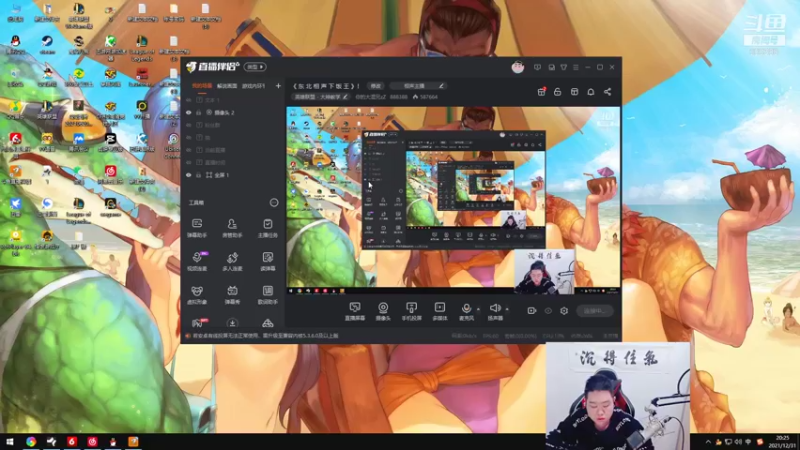The height and width of the screenshot is (450, 800).
Task: Open the 弹幕助手 tool
Action: [x=197, y=227]
